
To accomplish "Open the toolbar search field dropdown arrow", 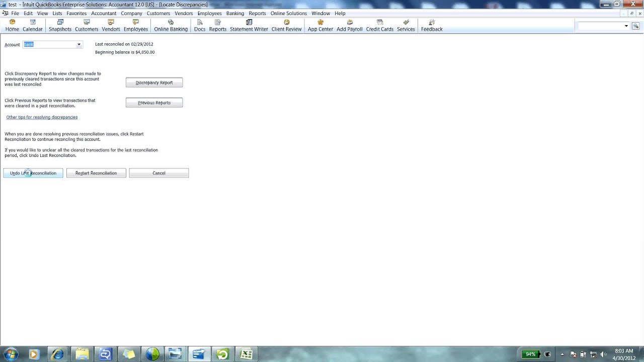I will pyautogui.click(x=626, y=26).
